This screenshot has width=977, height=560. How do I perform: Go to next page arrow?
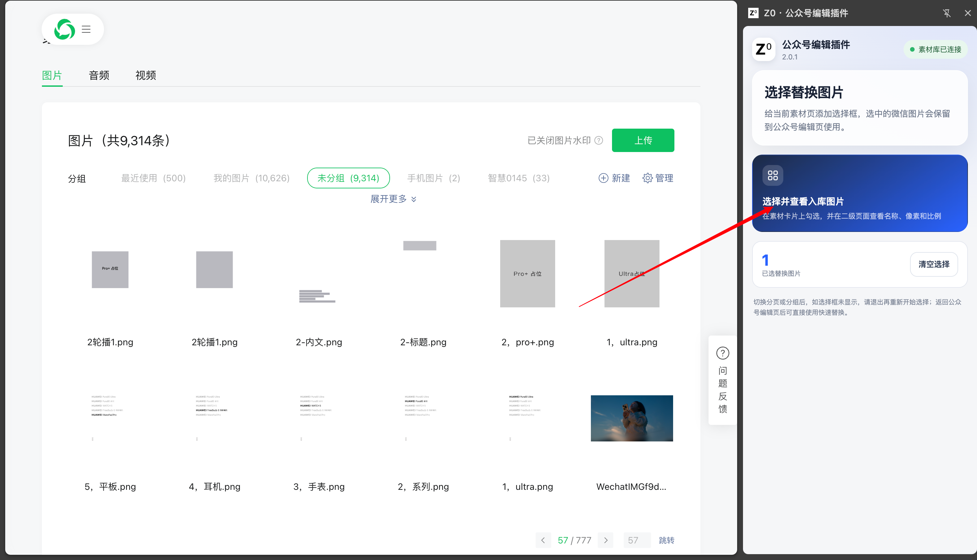click(606, 540)
